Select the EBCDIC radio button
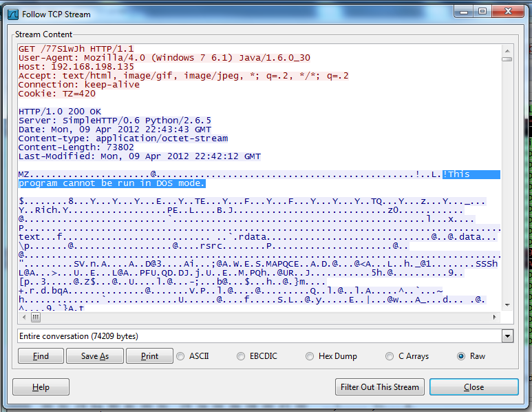 241,356
